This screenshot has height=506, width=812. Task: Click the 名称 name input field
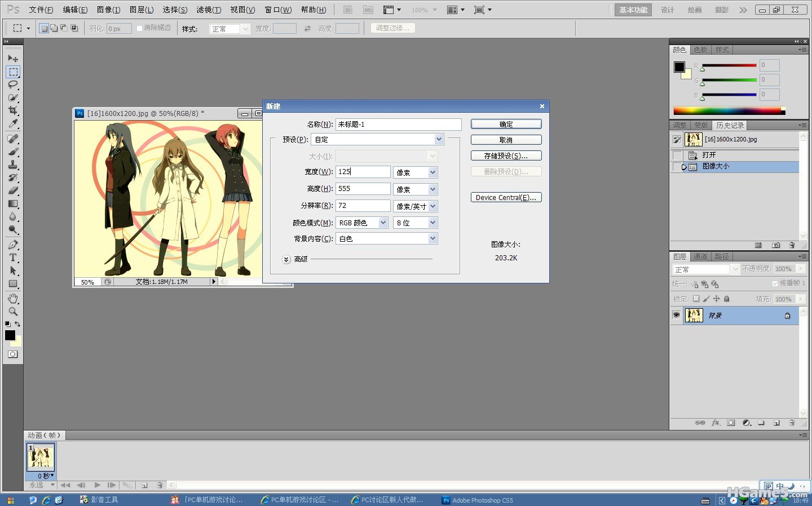tap(398, 124)
